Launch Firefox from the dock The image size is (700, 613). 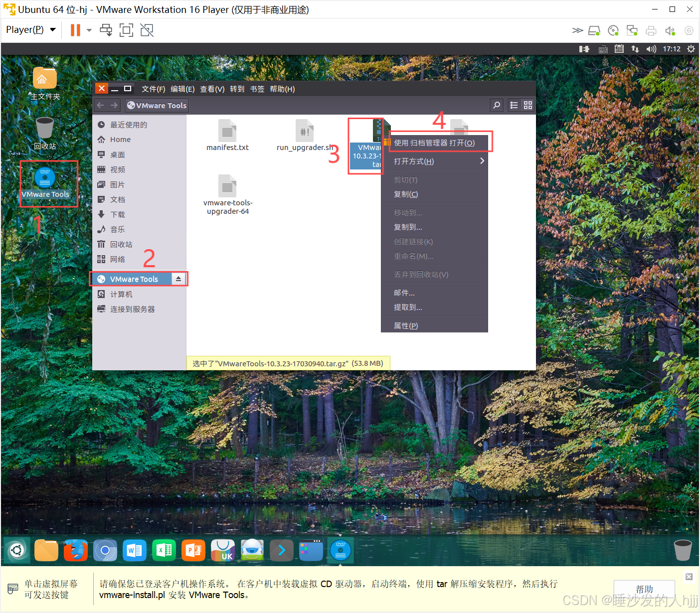[76, 551]
